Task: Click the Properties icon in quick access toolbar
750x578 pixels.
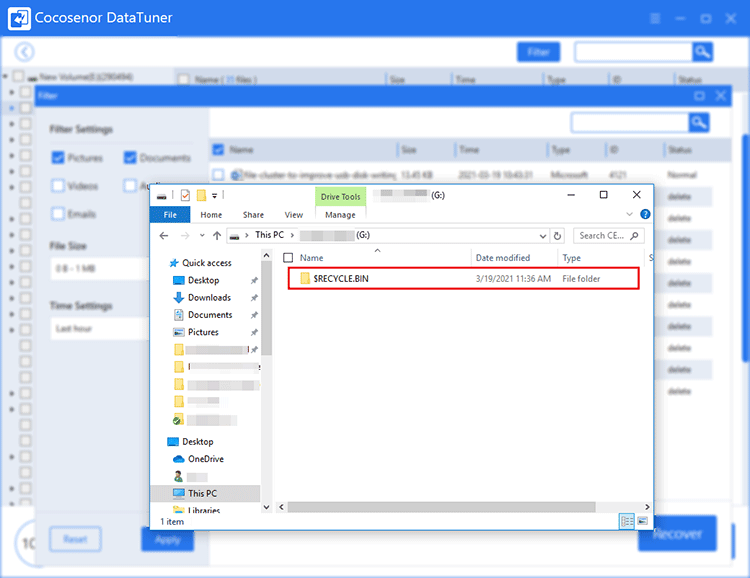Action: [186, 195]
